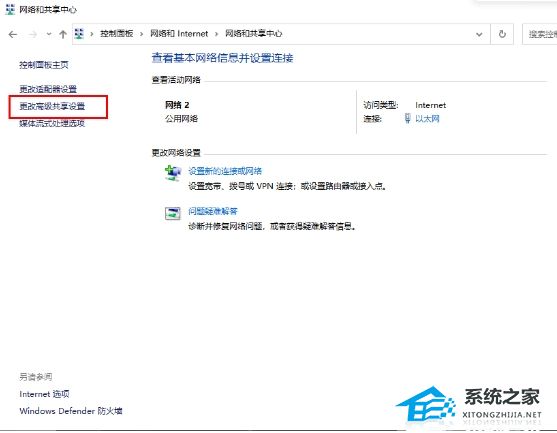The image size is (557, 433).
Task: Refresh the page with the refresh button
Action: [x=502, y=34]
